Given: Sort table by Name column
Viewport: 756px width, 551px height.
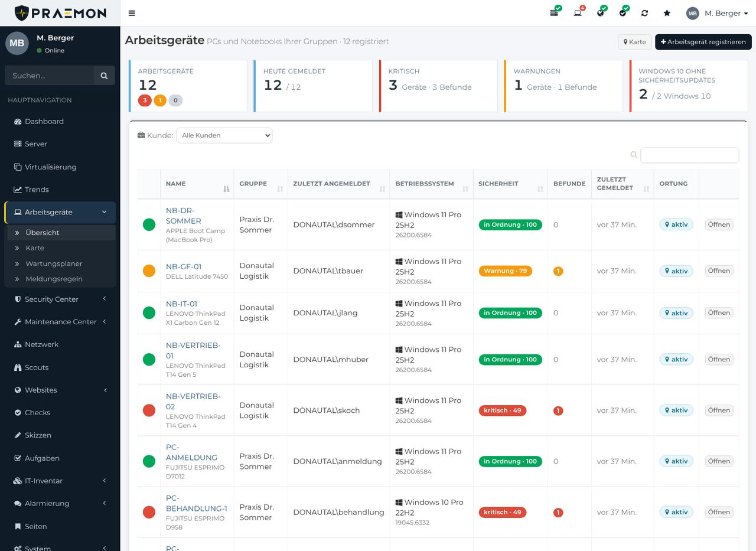Looking at the screenshot, I should pyautogui.click(x=197, y=184).
